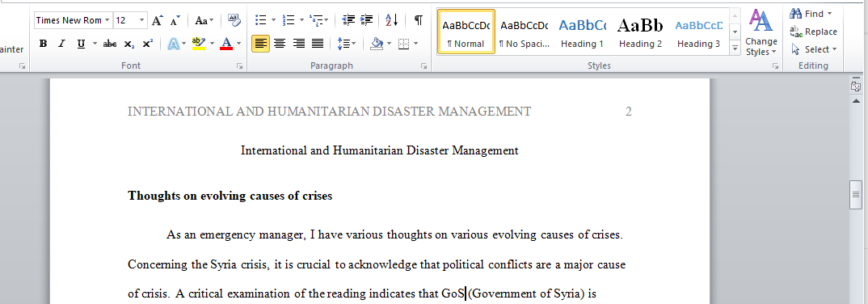Toggle Show/Hide paragraph marks
The image size is (868, 304).
coord(419,20)
